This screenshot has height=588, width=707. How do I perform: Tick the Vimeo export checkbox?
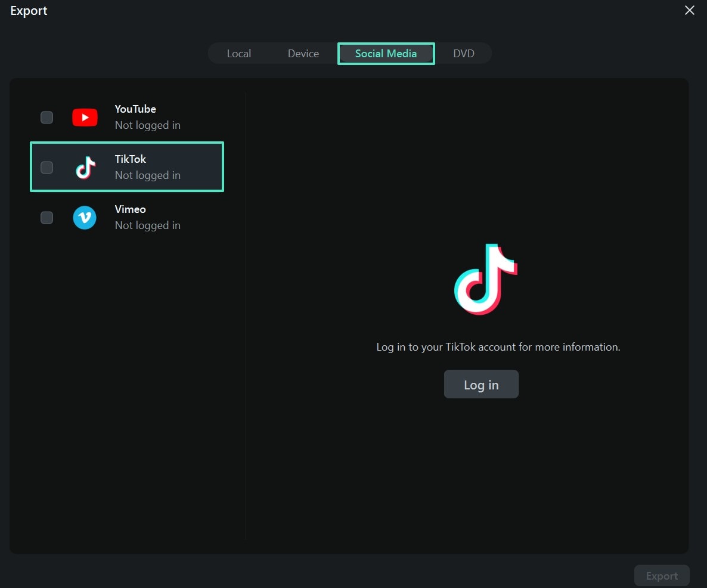click(46, 217)
